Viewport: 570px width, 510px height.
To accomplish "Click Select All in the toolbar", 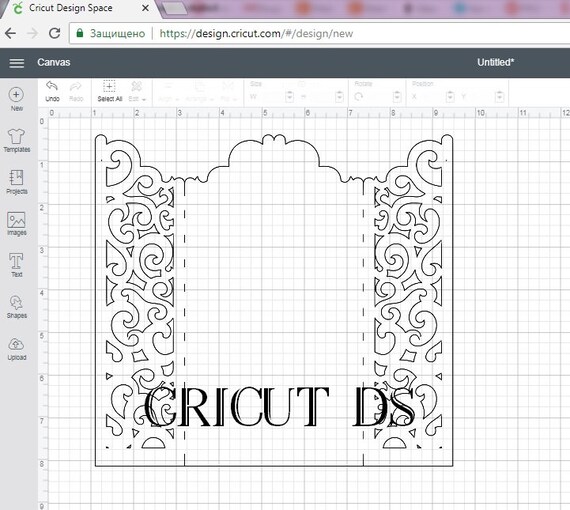I will (x=109, y=91).
